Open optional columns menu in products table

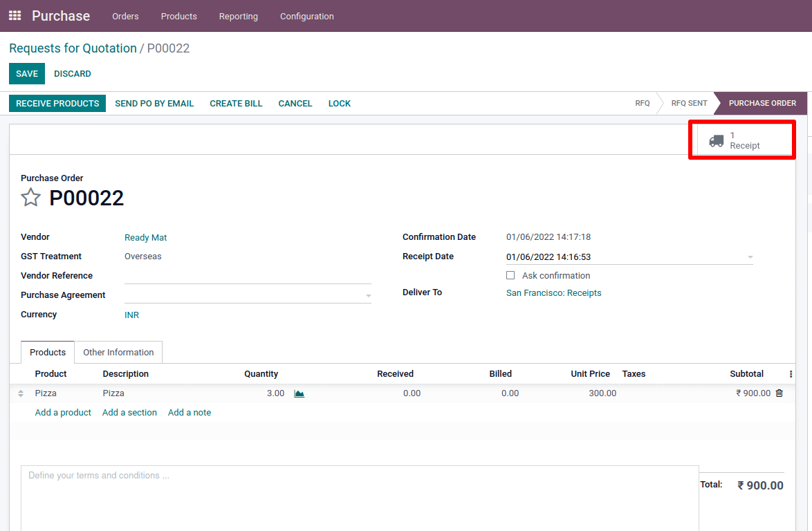click(x=791, y=373)
